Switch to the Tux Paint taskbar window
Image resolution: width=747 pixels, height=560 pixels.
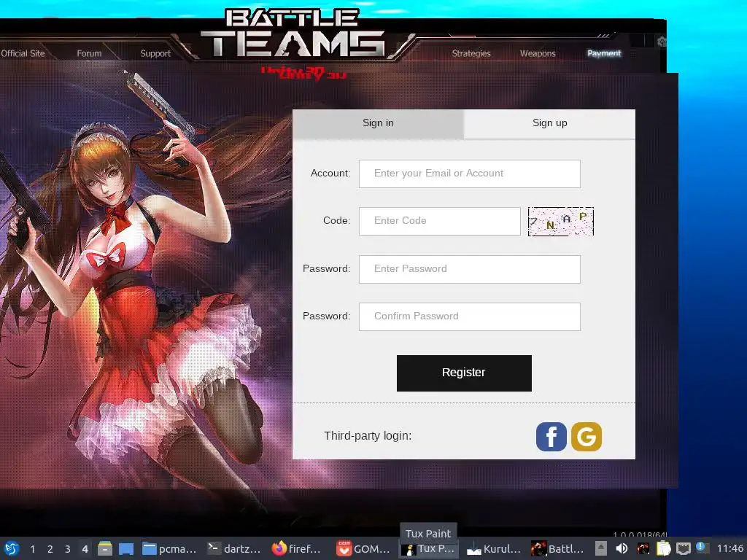coord(427,549)
